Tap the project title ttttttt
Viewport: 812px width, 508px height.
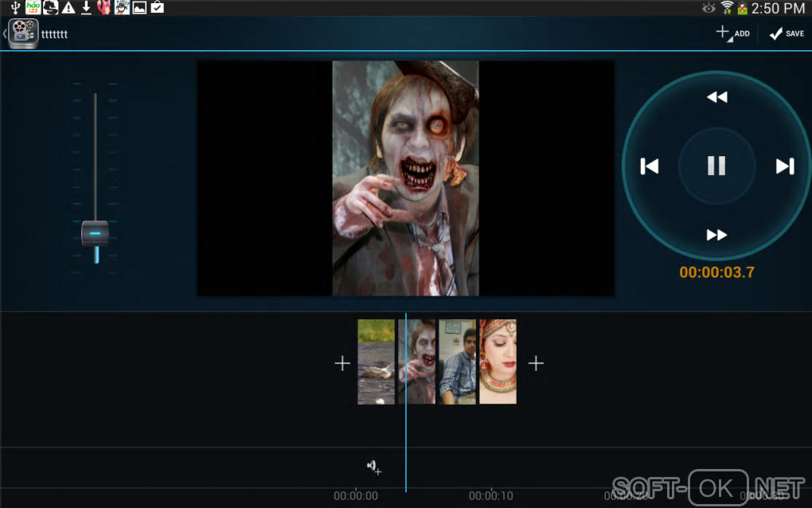click(x=54, y=34)
